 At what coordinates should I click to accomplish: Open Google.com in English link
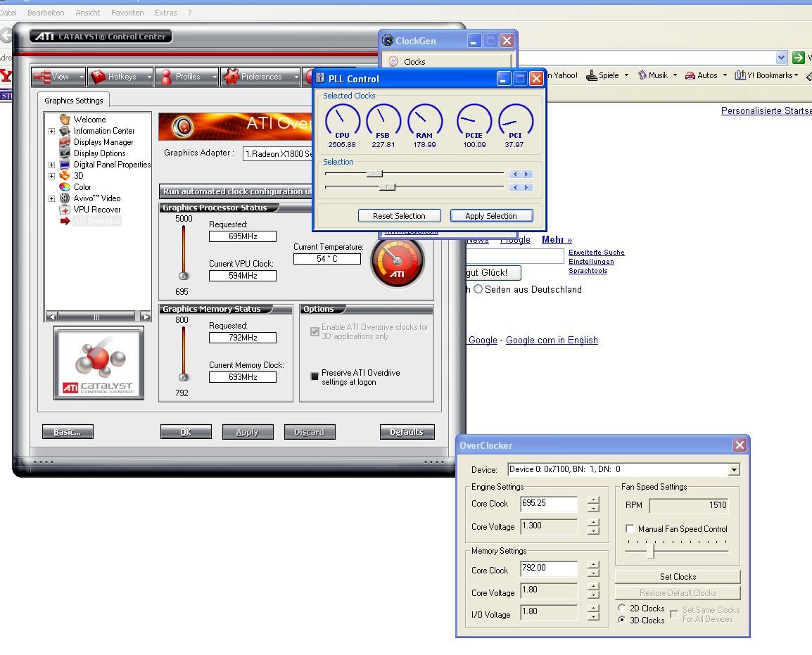(552, 340)
